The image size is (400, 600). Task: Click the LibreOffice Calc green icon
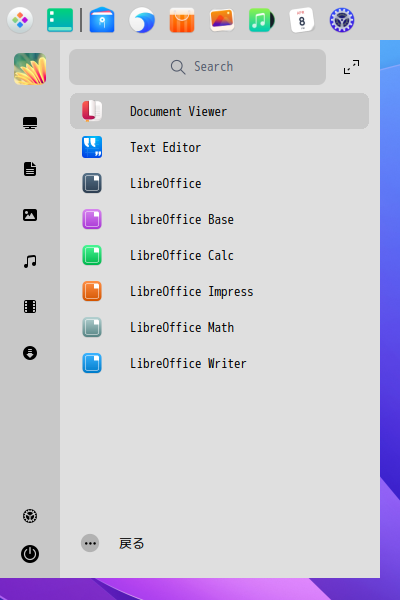[92, 255]
